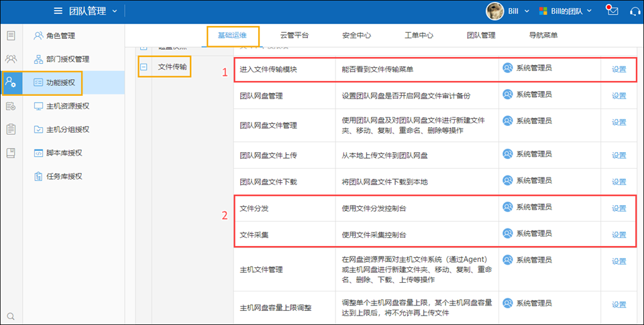Screen dimensions: 644x325
Task: Open the headset support icon
Action: [x=635, y=11]
